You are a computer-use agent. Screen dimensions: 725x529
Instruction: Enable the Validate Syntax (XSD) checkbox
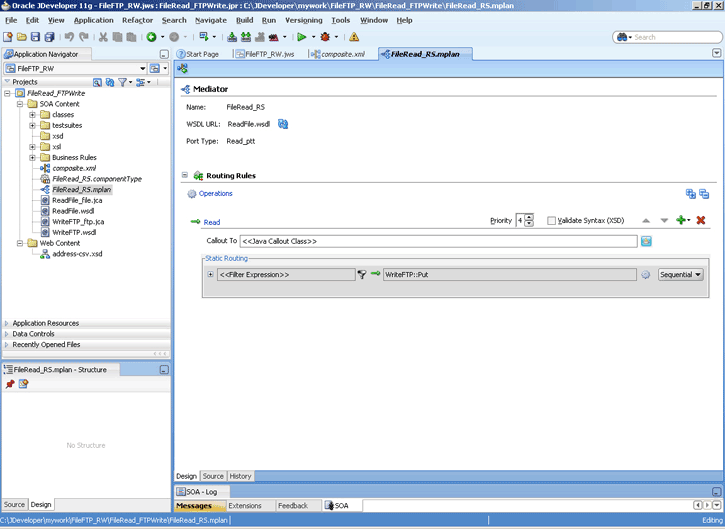[551, 221]
